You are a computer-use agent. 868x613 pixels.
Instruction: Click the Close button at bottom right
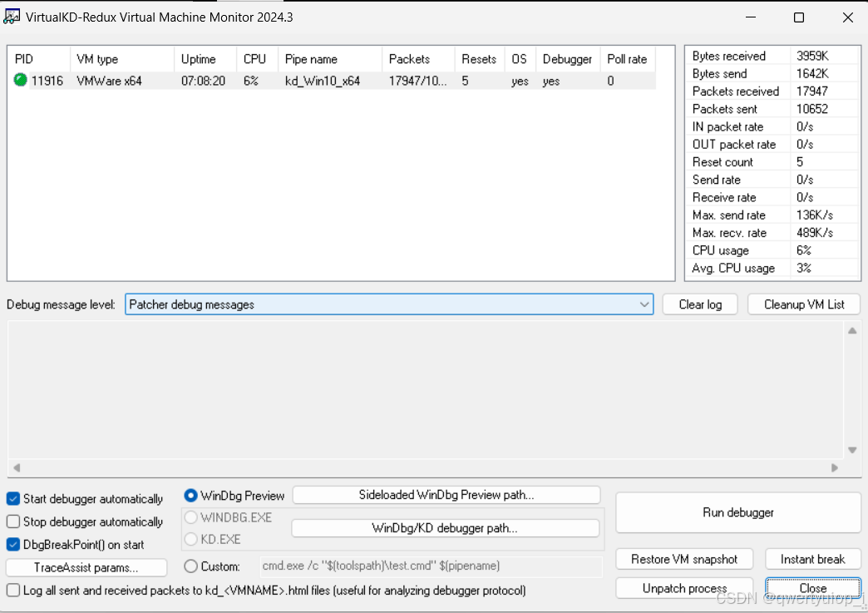(x=812, y=588)
